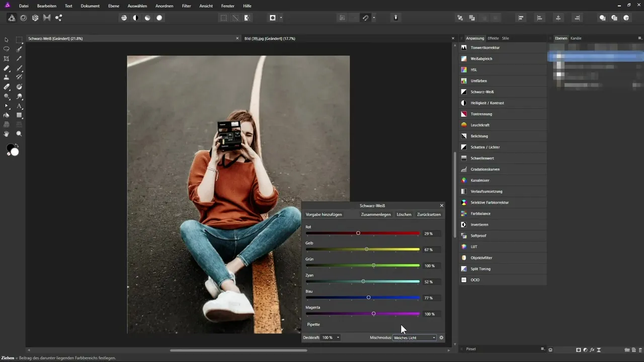Delete layer with trash icon
The height and width of the screenshot is (362, 644).
640,349
